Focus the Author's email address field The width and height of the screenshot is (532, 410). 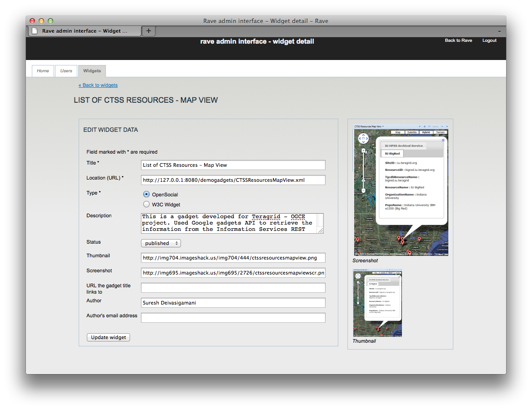tap(233, 318)
